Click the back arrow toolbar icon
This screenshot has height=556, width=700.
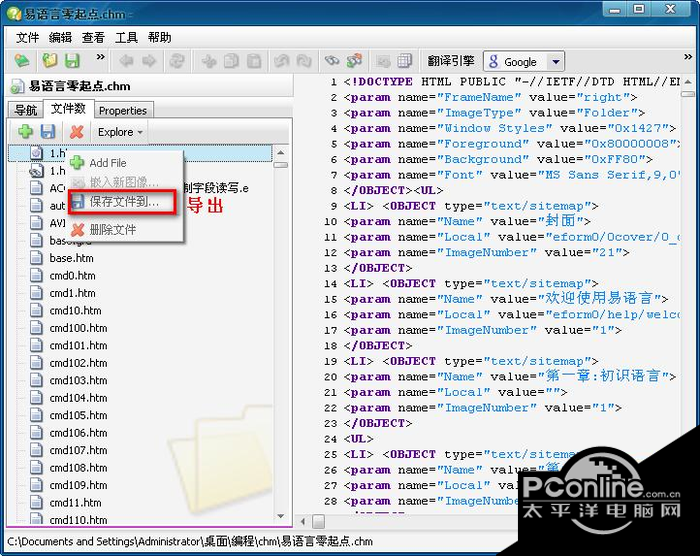pyautogui.click(x=126, y=61)
